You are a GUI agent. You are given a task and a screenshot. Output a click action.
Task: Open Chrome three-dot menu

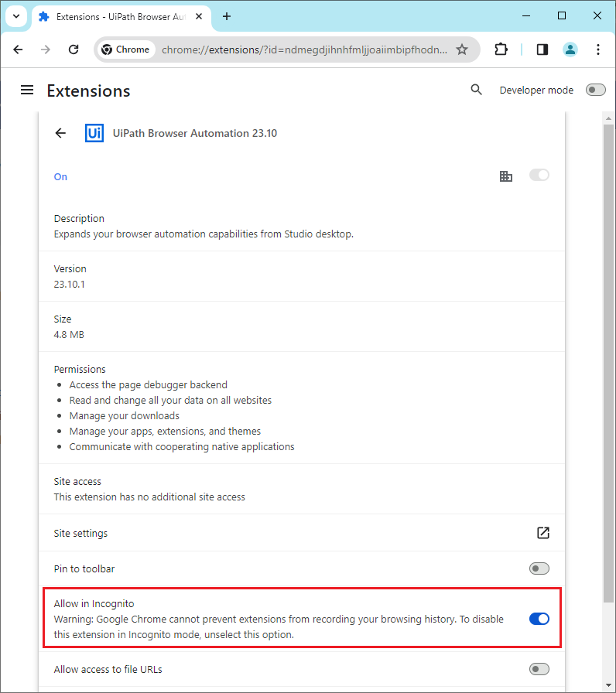(598, 49)
